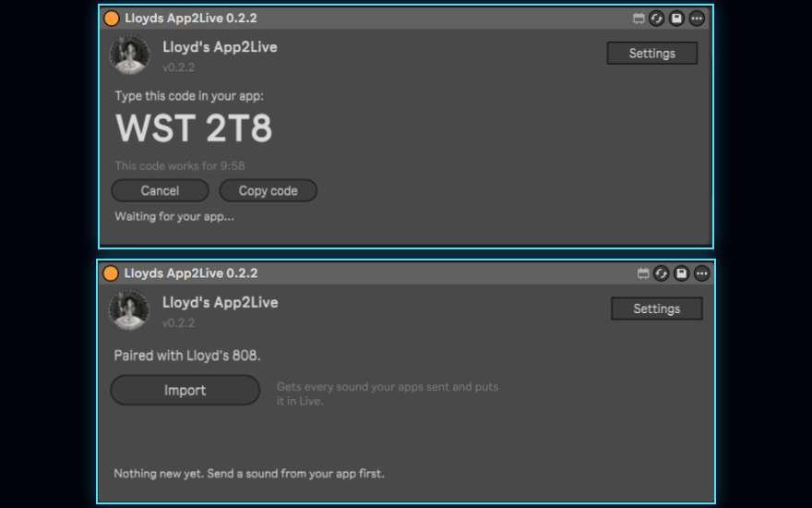Image resolution: width=812 pixels, height=508 pixels.
Task: Click 'v0.2.2' version label in top device
Action: pos(178,67)
